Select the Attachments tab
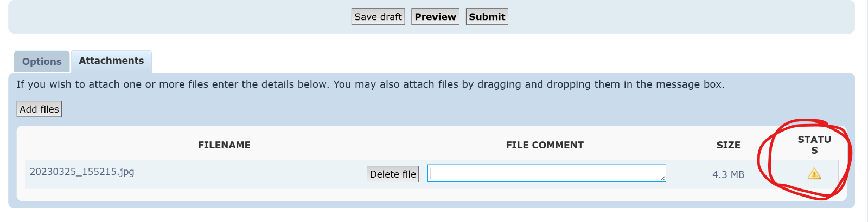 click(x=111, y=61)
